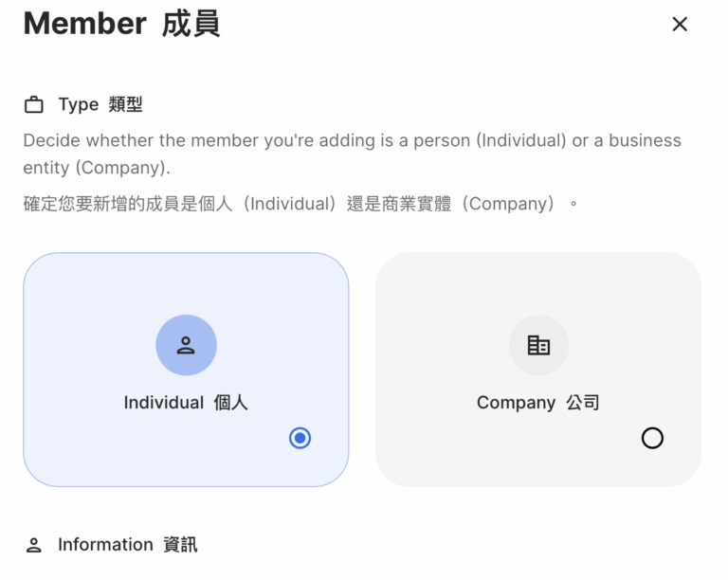Click the building icon in Company card
The height and width of the screenshot is (580, 728).
[x=538, y=345]
